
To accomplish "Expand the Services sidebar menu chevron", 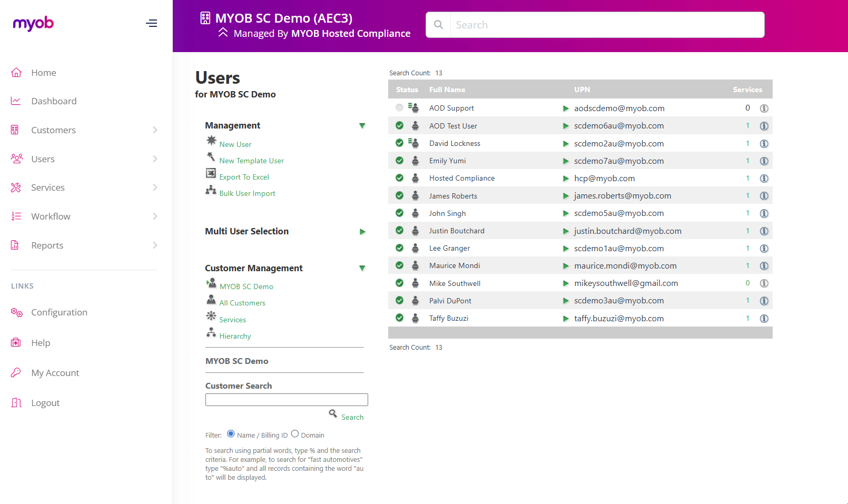I will pos(155,187).
